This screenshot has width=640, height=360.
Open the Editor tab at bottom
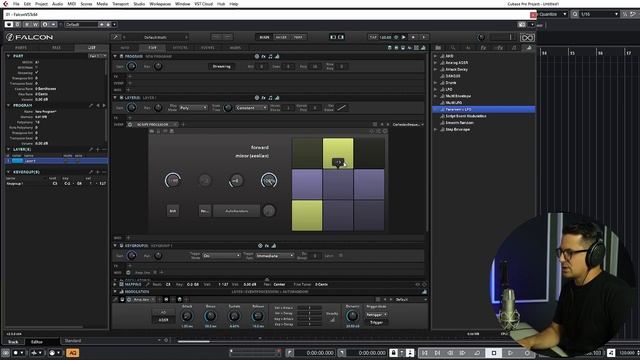point(37,342)
